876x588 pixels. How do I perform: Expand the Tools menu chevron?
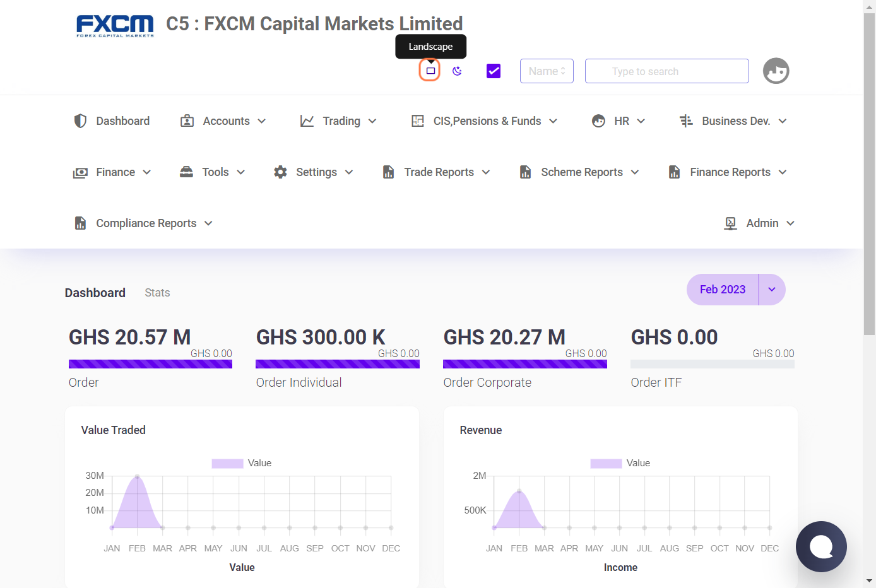pyautogui.click(x=241, y=172)
